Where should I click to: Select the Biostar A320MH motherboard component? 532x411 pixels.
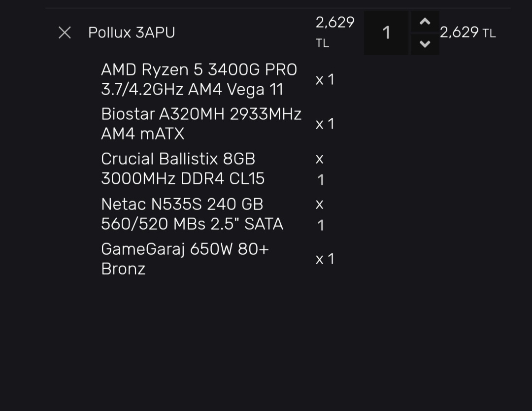[201, 114]
